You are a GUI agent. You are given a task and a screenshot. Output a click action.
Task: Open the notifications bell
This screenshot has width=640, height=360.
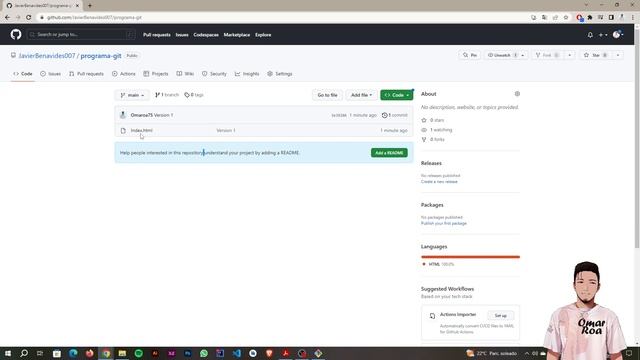tap(590, 35)
